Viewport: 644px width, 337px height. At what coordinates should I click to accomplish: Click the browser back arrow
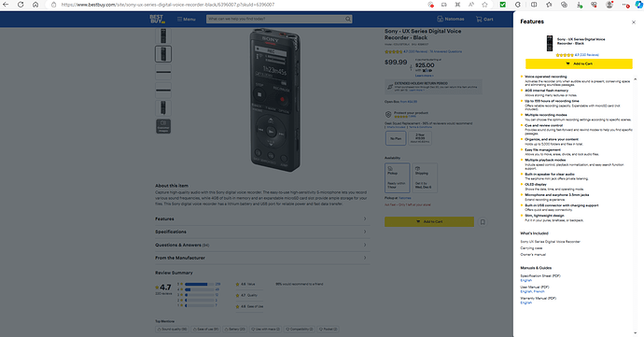(x=6, y=5)
